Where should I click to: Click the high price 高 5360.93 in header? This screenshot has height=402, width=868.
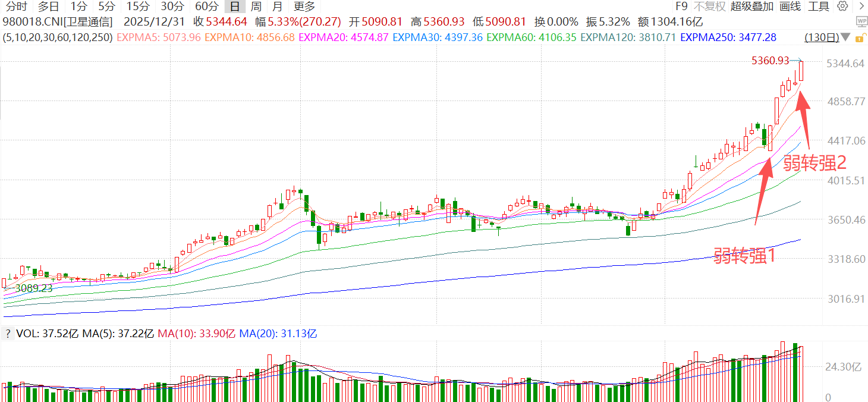point(438,22)
